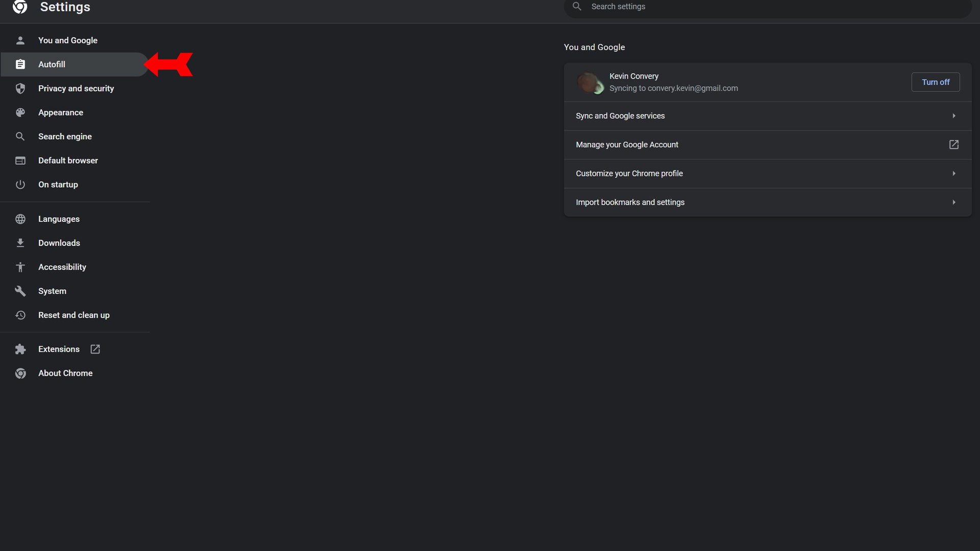
Task: Click the Reset and clean up icon
Action: pyautogui.click(x=20, y=315)
